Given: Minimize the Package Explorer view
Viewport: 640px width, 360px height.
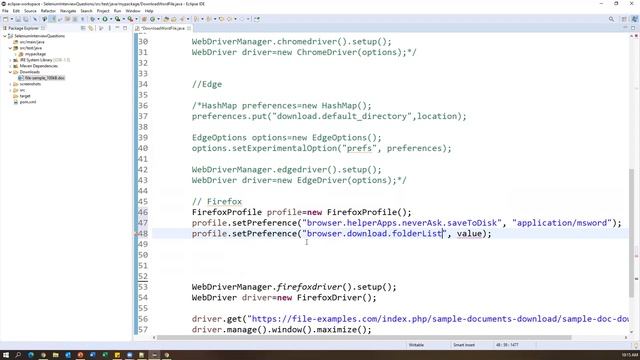Looking at the screenshot, I should [117, 28].
